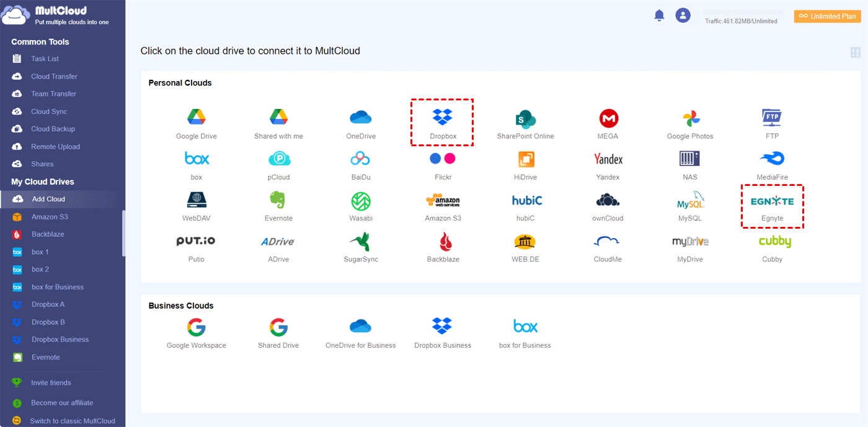
Task: Add a WebDAV connection
Action: pyautogui.click(x=197, y=207)
